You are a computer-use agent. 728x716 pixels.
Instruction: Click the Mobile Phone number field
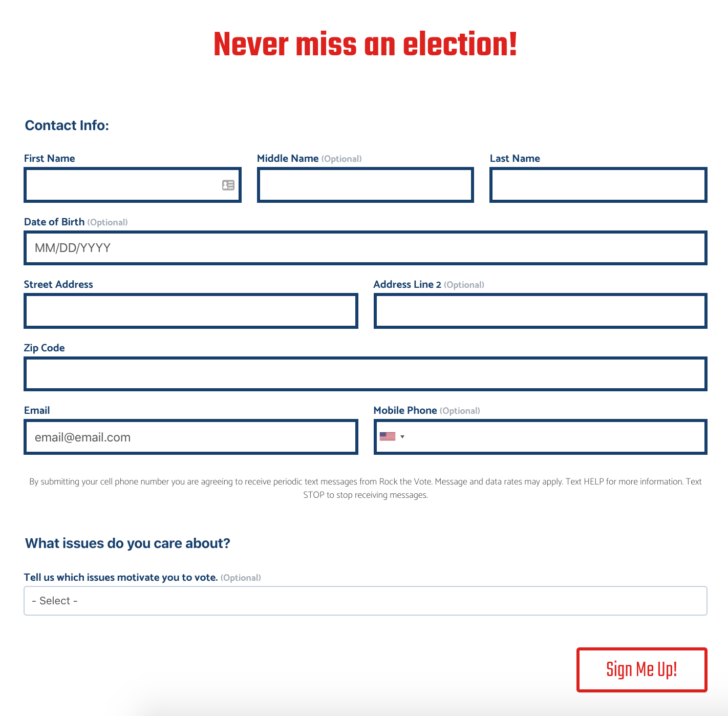(x=555, y=437)
